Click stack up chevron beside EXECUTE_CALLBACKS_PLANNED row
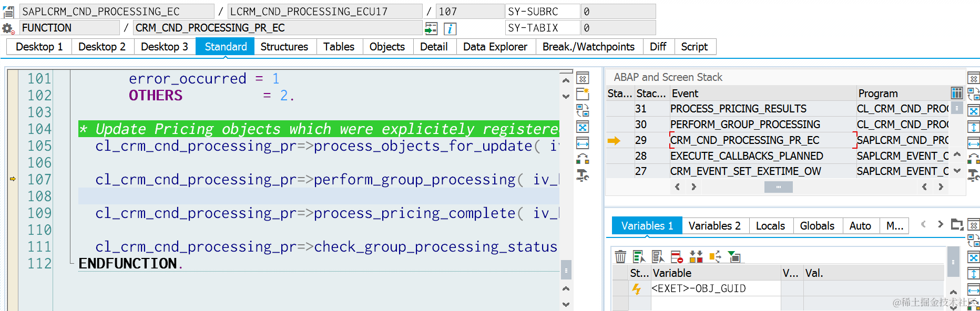 957,154
